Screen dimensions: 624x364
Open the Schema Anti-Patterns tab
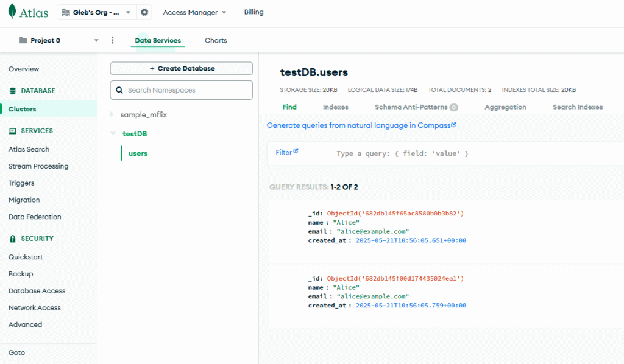click(x=416, y=107)
